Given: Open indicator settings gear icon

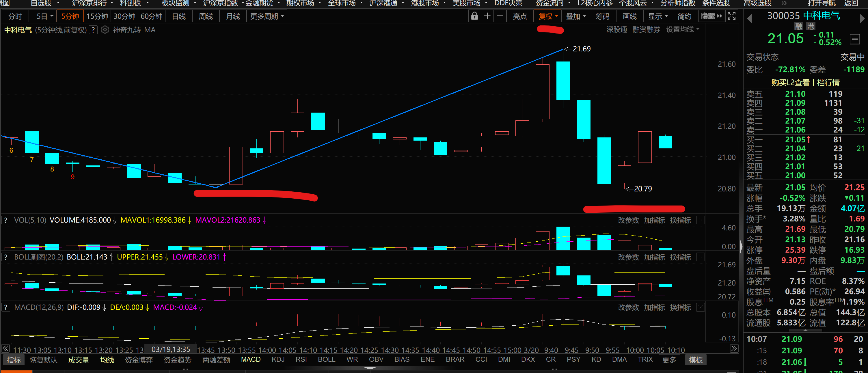Looking at the screenshot, I should pos(105,30).
